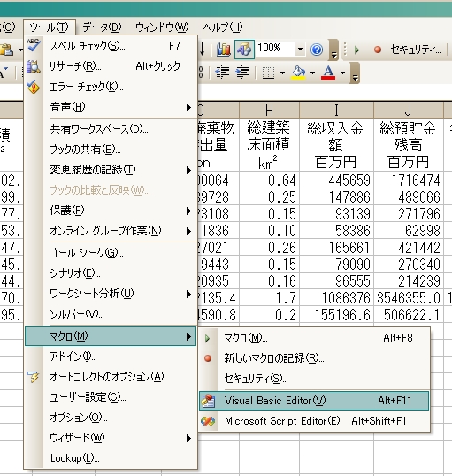The width and height of the screenshot is (452, 476).
Task: Toggle the Drawing toolbar icon
Action: (244, 50)
